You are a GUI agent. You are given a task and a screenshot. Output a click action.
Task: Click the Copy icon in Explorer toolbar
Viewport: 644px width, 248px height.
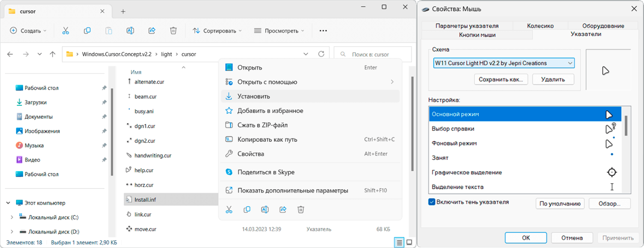[x=87, y=30]
